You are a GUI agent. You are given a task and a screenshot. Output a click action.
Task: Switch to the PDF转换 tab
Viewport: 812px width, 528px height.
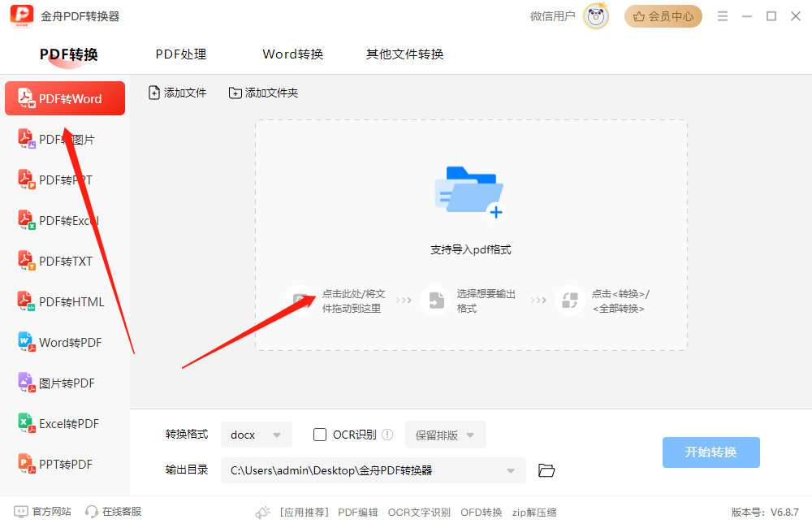[x=69, y=54]
